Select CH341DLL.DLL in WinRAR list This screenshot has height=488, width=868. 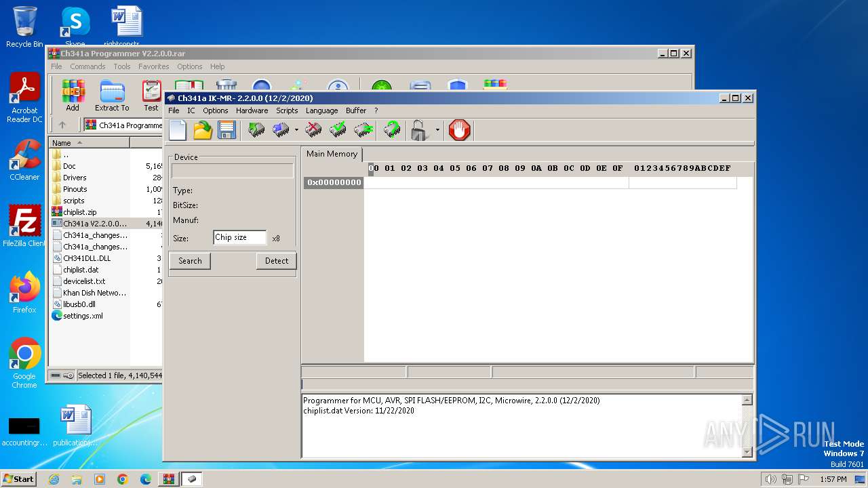[86, 258]
